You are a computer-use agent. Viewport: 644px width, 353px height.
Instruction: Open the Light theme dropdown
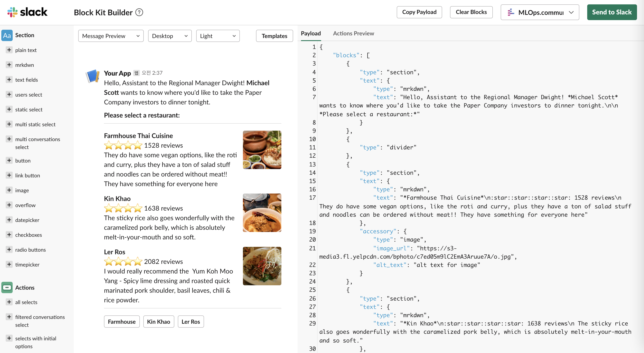pos(218,36)
